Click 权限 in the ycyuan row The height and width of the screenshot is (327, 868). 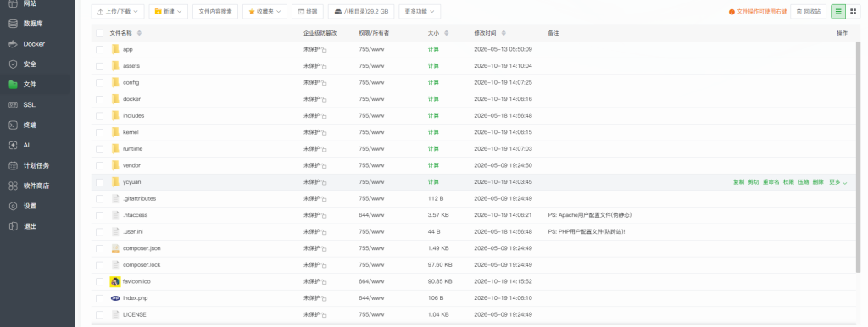(788, 182)
